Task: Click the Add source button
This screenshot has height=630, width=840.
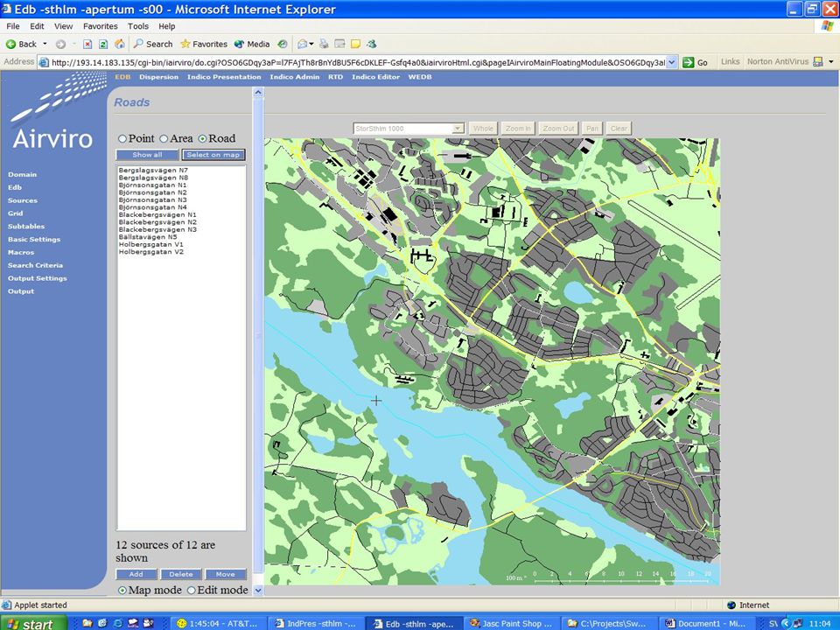Action: tap(136, 574)
